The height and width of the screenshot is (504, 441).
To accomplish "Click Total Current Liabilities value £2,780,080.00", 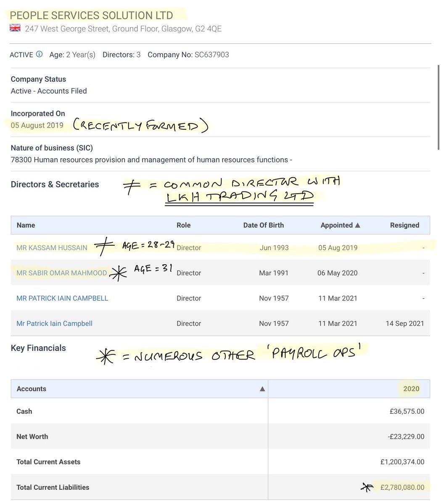I will [402, 487].
